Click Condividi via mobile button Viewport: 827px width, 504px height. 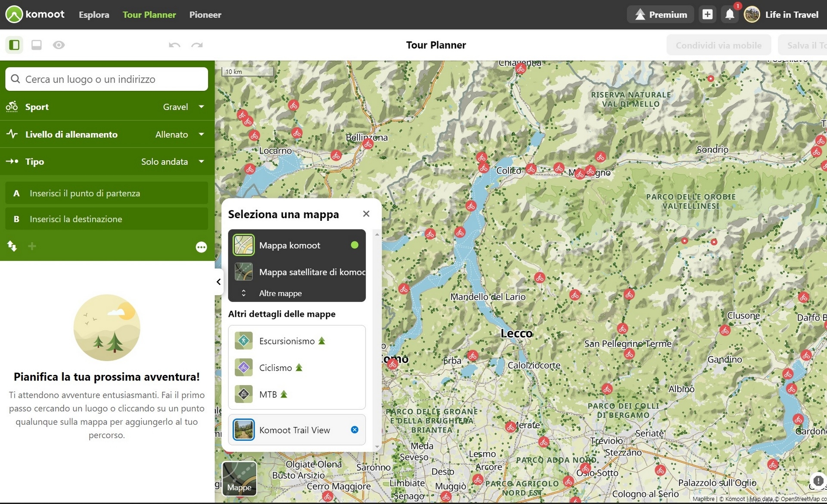tap(718, 45)
